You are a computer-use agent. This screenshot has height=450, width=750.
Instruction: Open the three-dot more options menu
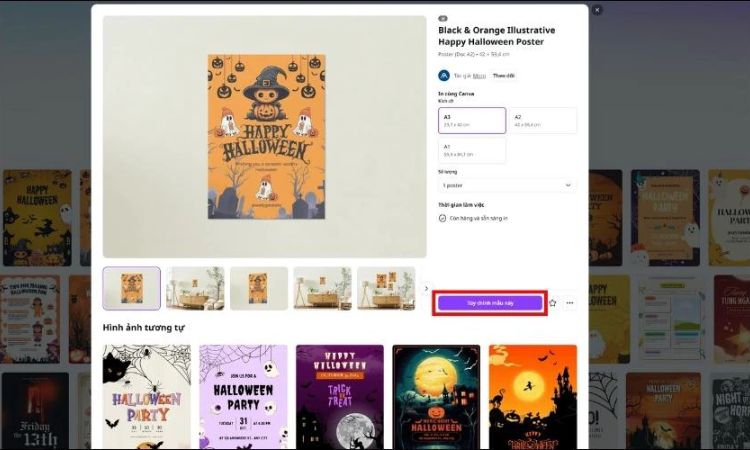tap(570, 302)
